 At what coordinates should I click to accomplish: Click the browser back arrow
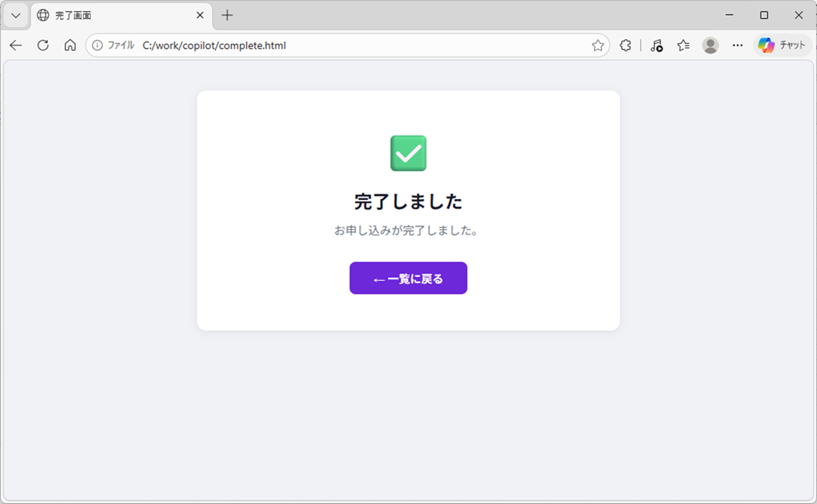(x=16, y=45)
